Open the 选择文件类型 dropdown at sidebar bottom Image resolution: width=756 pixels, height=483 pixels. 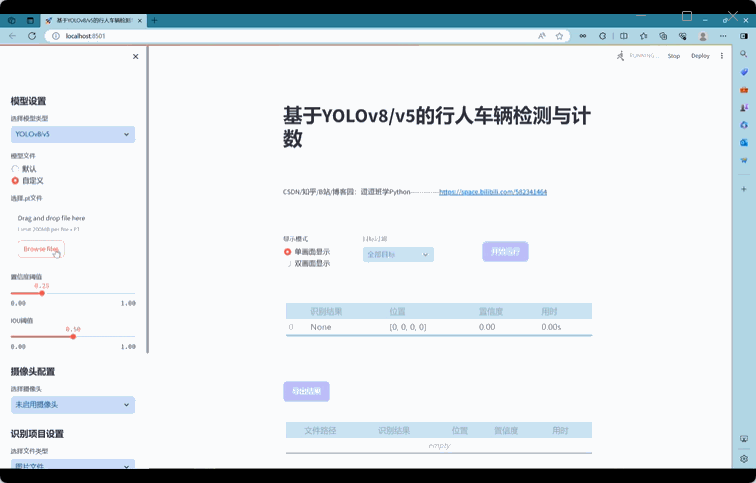click(73, 465)
